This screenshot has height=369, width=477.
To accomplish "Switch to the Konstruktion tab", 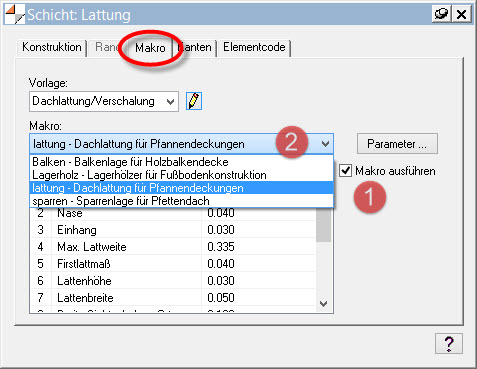I will (52, 47).
